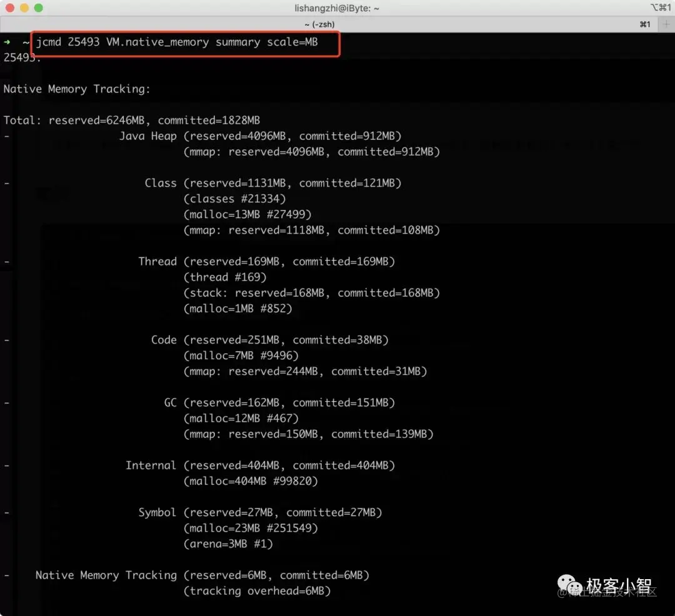Select the ~ (-zsh) terminal tab
Image resolution: width=675 pixels, height=616 pixels.
click(319, 24)
